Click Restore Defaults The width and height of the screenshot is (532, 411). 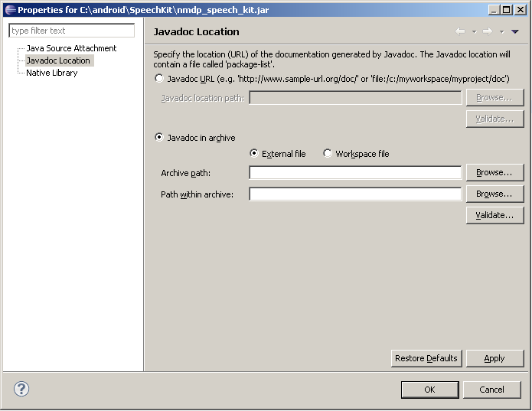click(x=426, y=358)
